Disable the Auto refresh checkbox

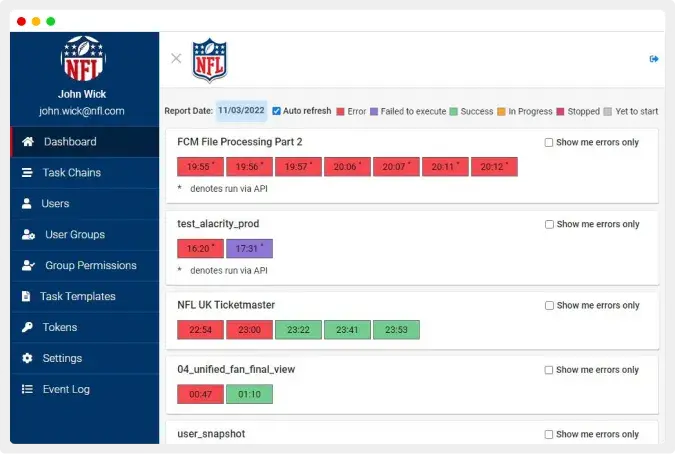tap(276, 111)
